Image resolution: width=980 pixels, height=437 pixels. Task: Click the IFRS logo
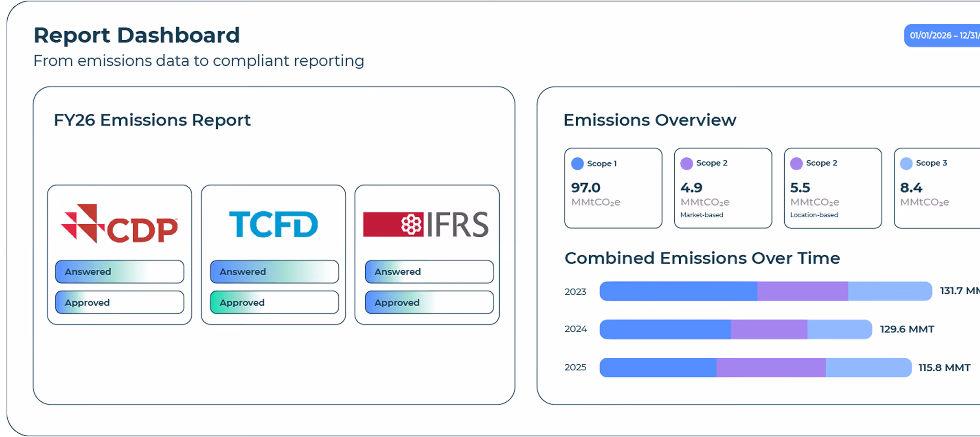[x=426, y=224]
